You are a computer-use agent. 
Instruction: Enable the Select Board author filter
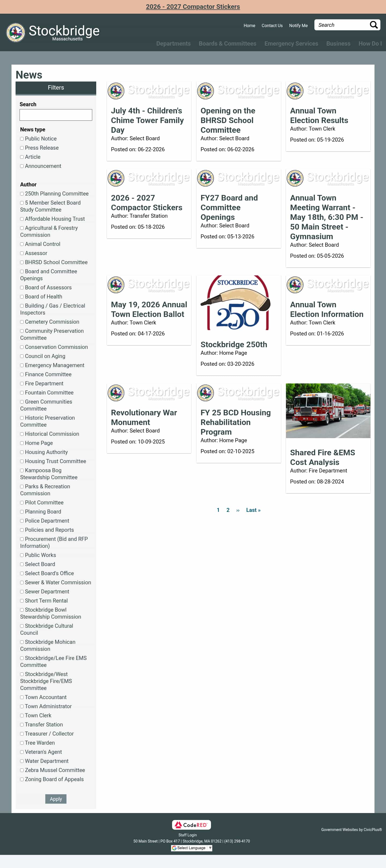22,564
